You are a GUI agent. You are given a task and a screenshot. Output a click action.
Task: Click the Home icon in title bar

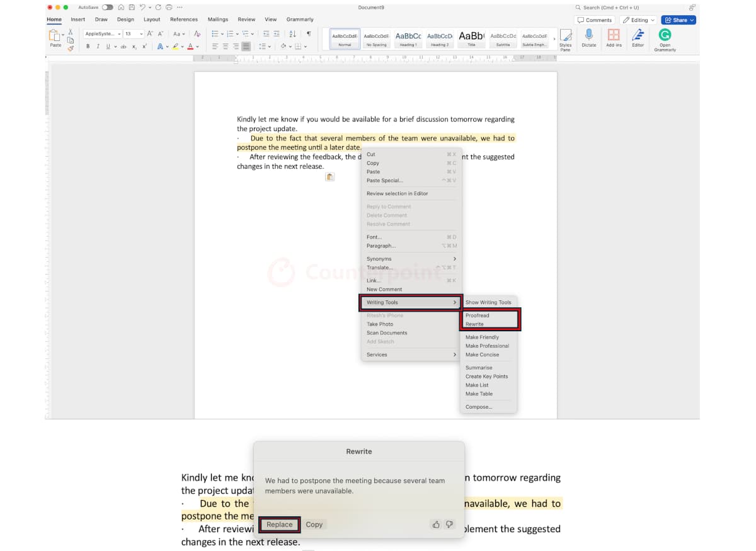(x=121, y=8)
